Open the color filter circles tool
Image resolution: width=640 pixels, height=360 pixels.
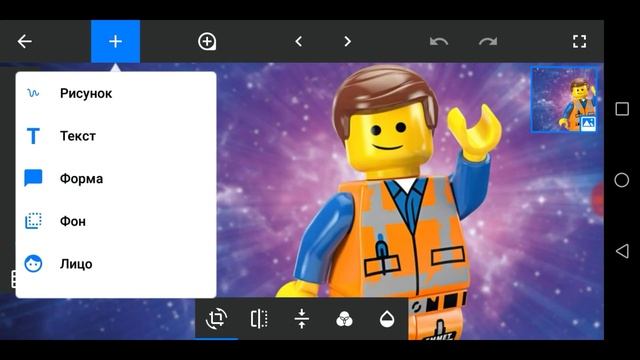[x=344, y=319]
